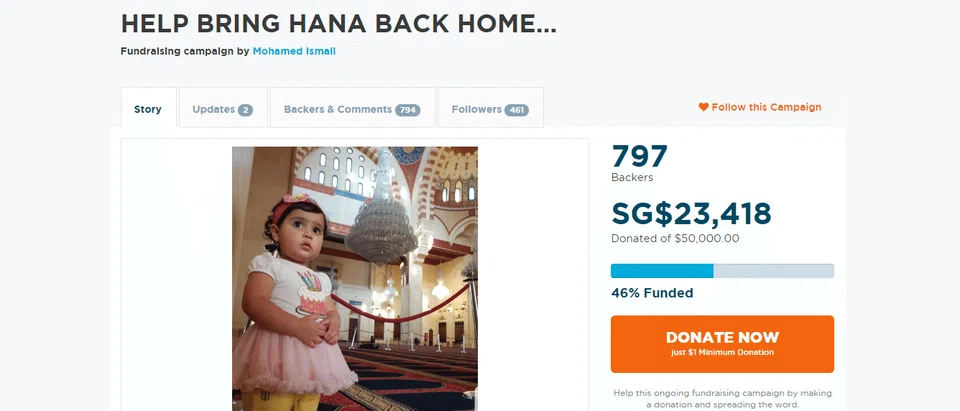960x411 pixels.
Task: Click the 461 badge on Followers
Action: (x=517, y=110)
